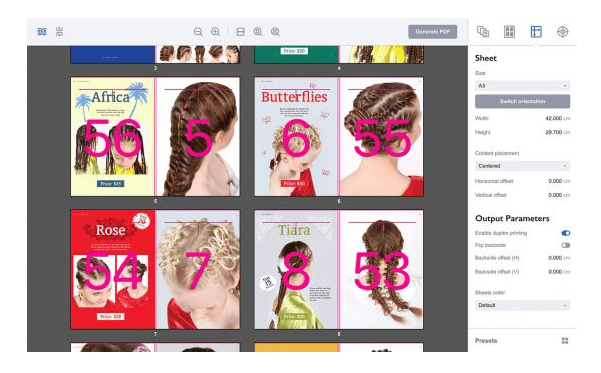The image size is (601, 373).
Task: Click the zoom in magnifier icon
Action: click(x=216, y=32)
